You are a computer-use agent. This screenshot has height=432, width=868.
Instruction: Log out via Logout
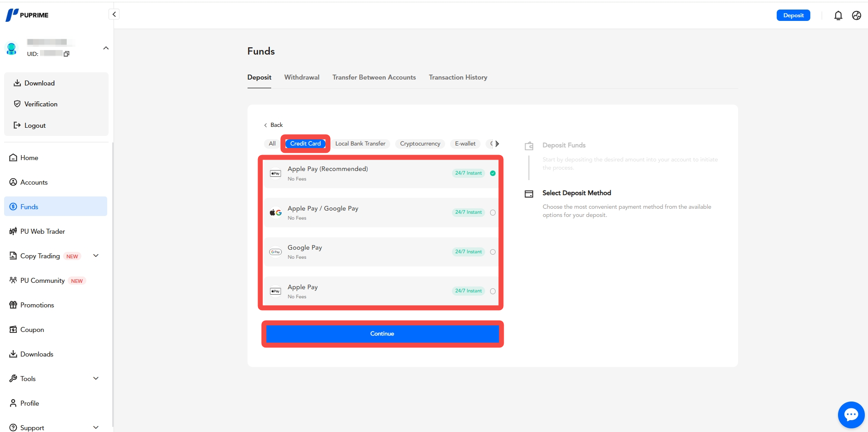coord(30,126)
